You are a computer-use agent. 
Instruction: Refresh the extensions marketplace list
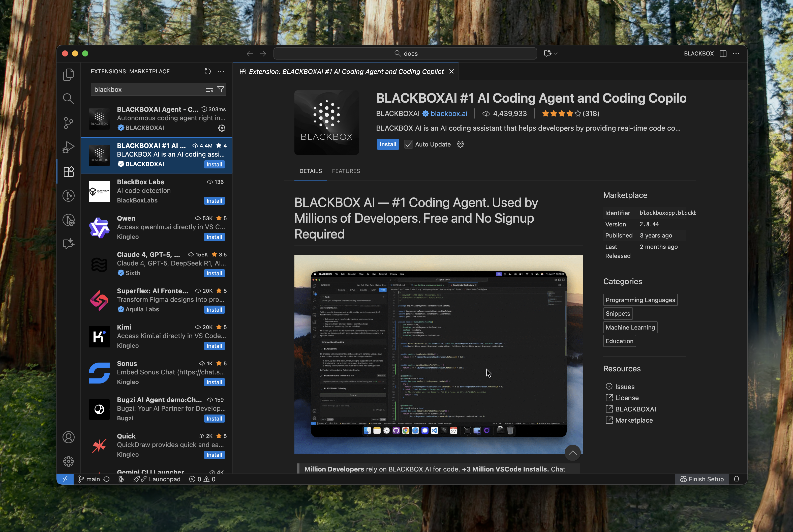[208, 71]
